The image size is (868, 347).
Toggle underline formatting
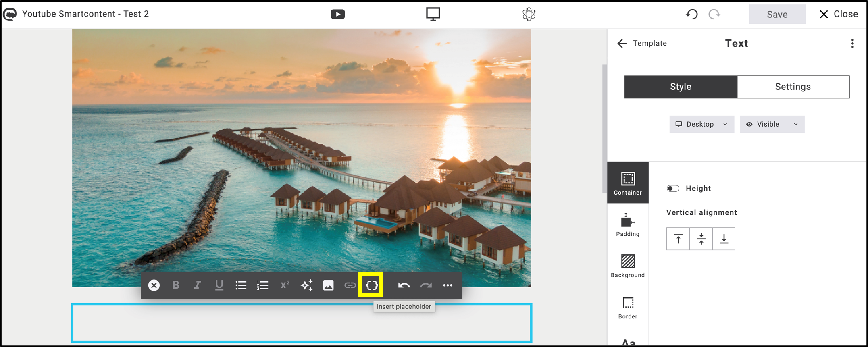pos(219,285)
